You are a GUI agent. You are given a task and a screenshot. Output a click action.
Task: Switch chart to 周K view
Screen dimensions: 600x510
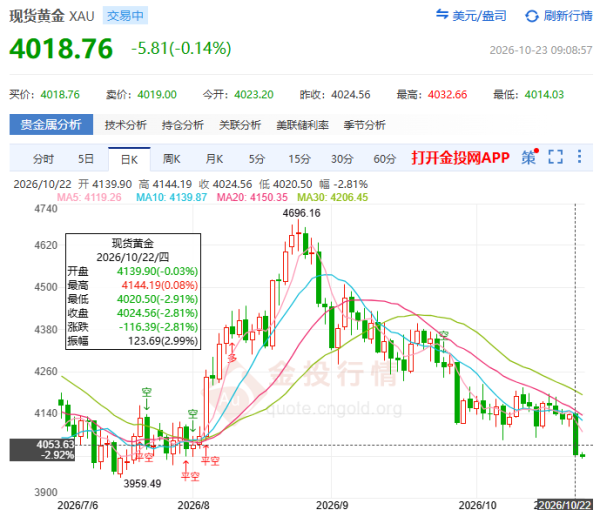[x=171, y=159]
